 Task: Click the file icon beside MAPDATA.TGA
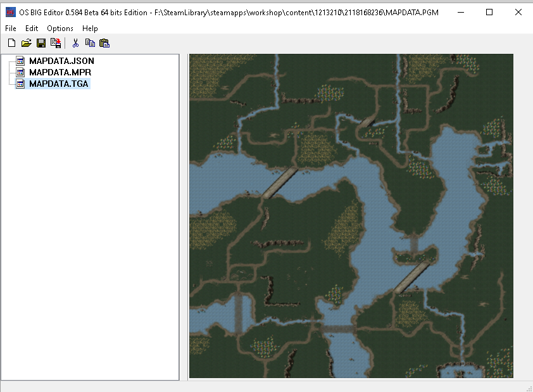click(x=20, y=84)
